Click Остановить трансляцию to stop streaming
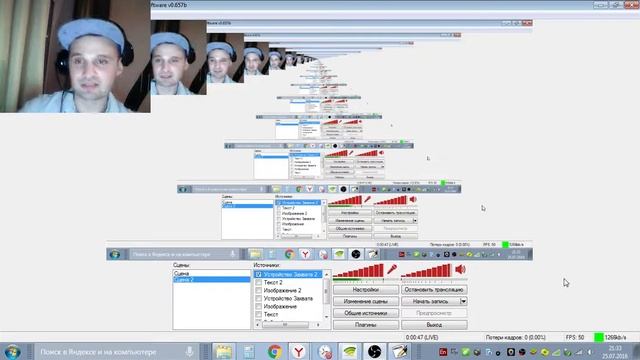The width and height of the screenshot is (640, 360). 434,289
